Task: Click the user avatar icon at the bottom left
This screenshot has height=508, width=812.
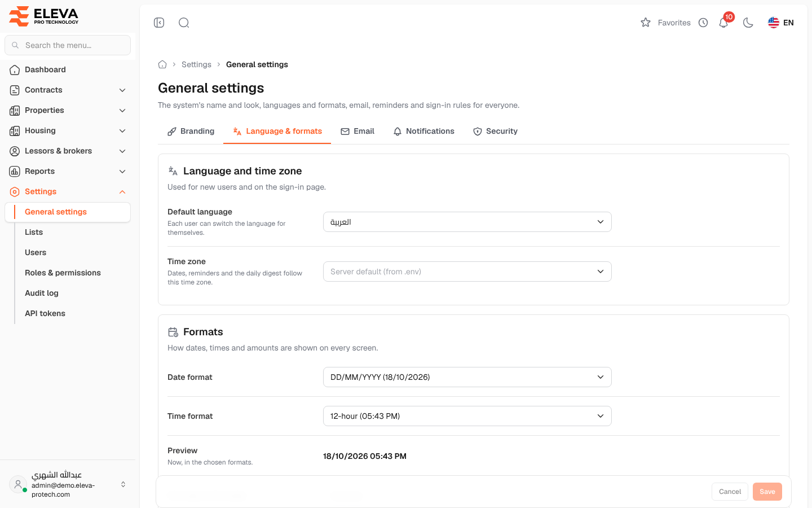Action: point(18,484)
